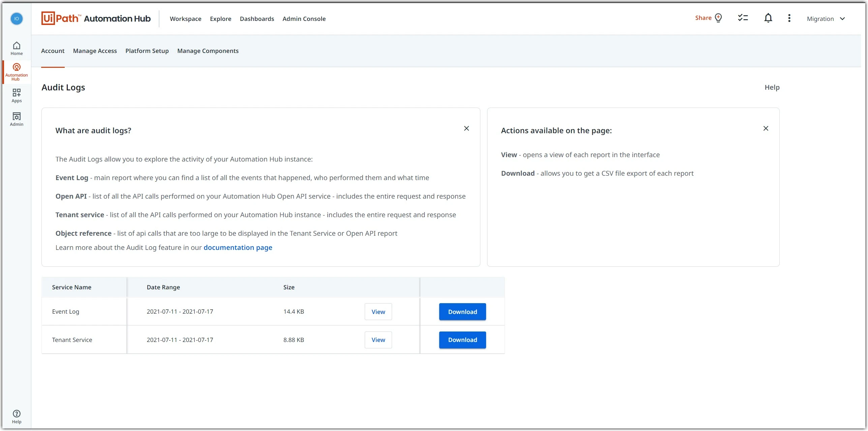Switch to the Account tab
The width and height of the screenshot is (868, 431).
tap(53, 51)
